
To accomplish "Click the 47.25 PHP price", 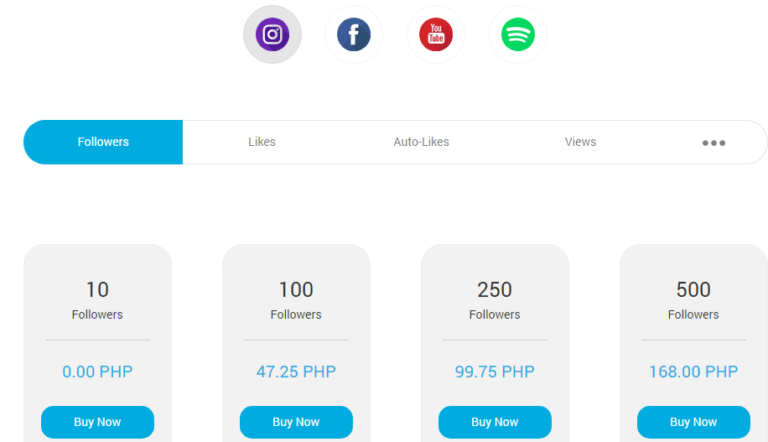I will pyautogui.click(x=296, y=372).
